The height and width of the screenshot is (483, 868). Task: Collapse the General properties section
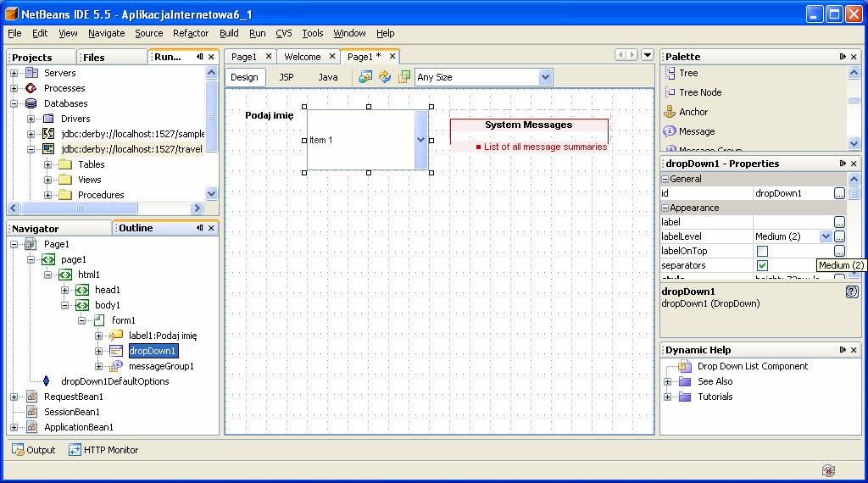(x=665, y=179)
